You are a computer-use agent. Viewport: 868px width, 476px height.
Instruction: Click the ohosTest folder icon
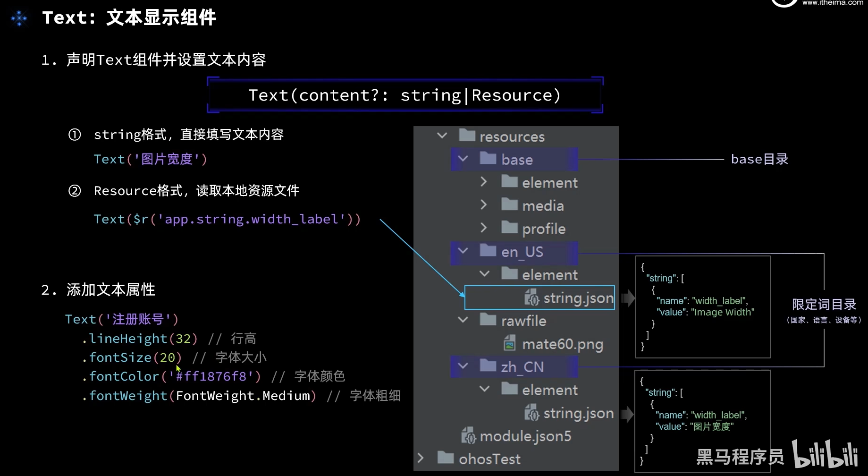446,458
